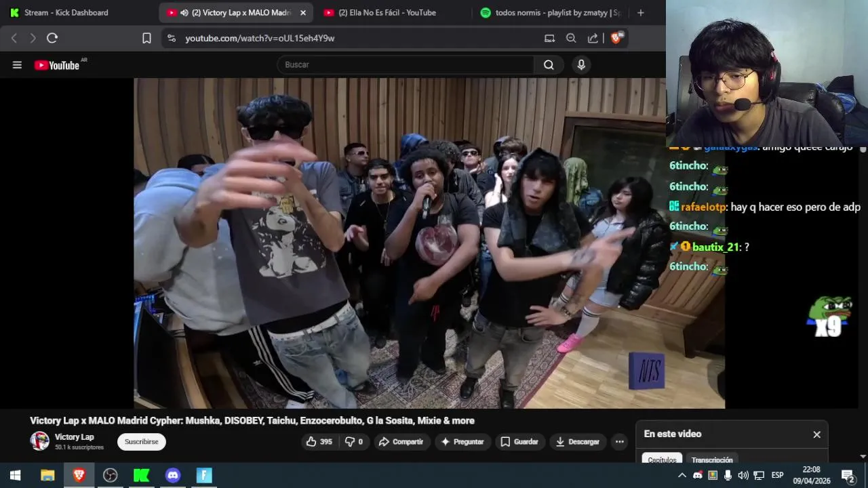The image size is (868, 488).
Task: Open the green Kick app taskbar icon
Action: tap(141, 475)
